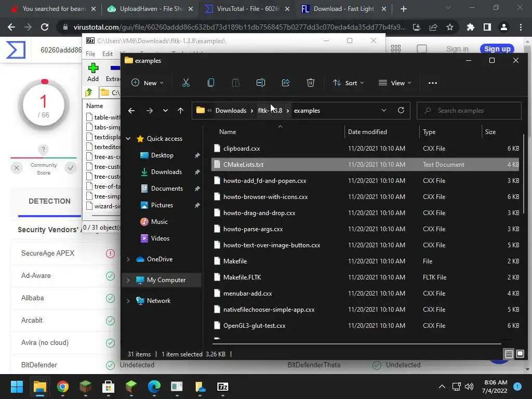The image size is (532, 399).
Task: Select OpenGL3-glut-test.cxx file
Action: 365,326
